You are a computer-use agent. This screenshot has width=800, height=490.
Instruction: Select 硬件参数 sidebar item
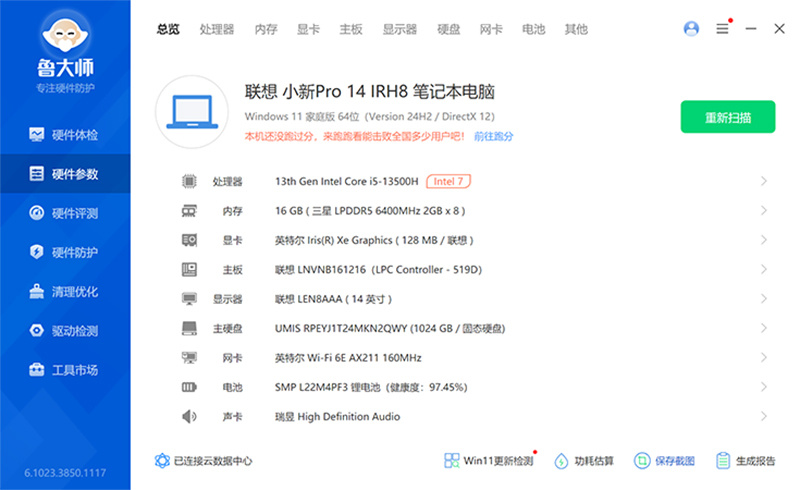pos(65,174)
